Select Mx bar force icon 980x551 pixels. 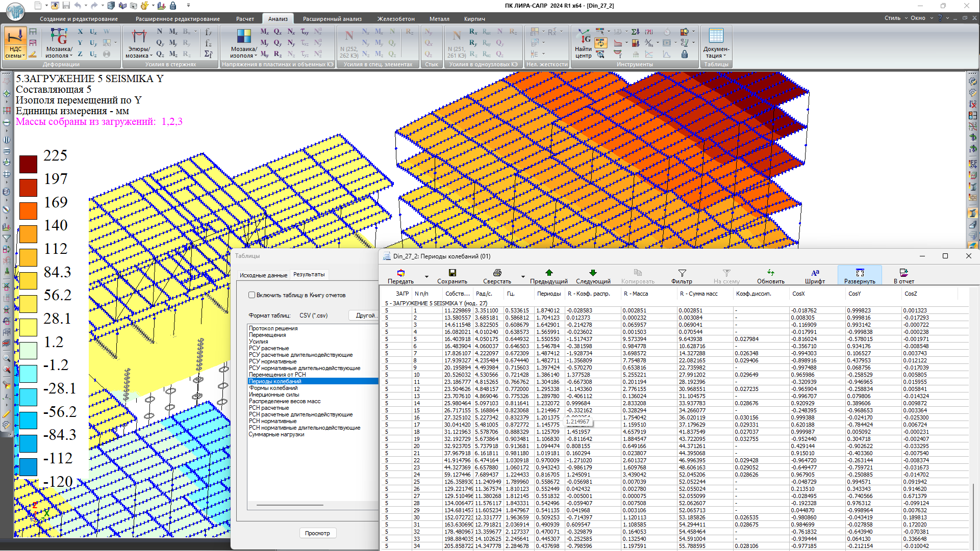click(173, 32)
